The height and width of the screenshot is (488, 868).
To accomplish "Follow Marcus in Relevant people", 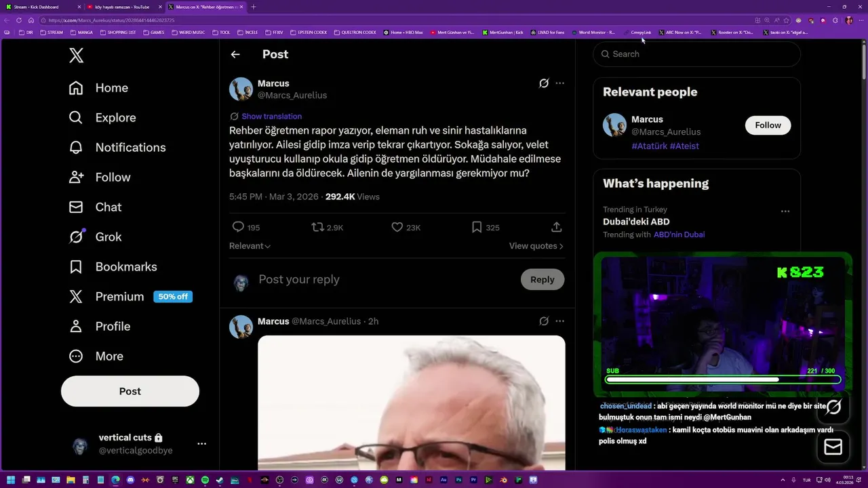I will [768, 125].
